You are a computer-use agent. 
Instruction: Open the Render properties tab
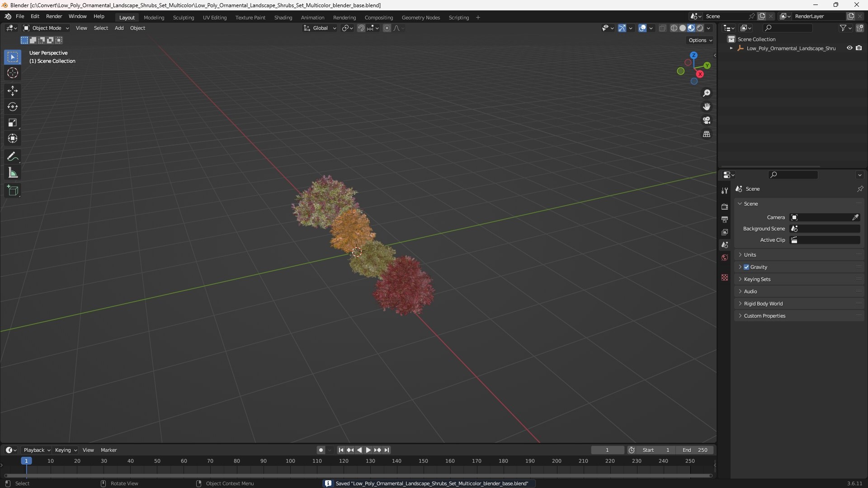[725, 206]
